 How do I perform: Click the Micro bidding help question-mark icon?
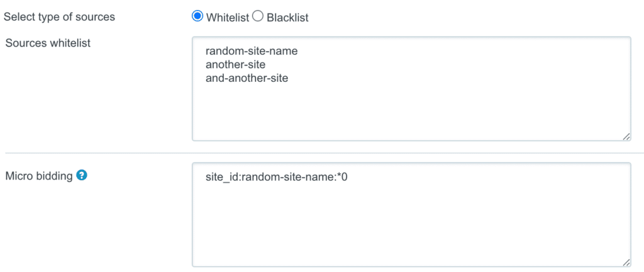(x=81, y=176)
